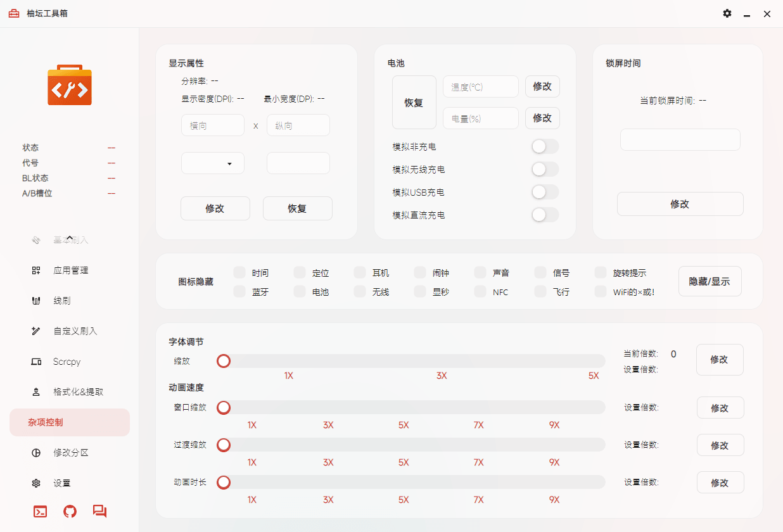The image size is (783, 532).
Task: Click the 应用管理 grid icon
Action: click(x=36, y=270)
